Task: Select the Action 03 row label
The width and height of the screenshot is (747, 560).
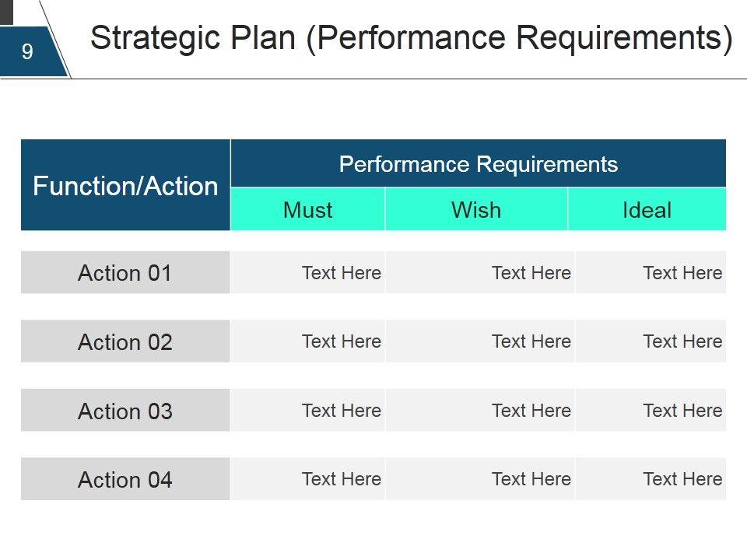Action: (125, 411)
